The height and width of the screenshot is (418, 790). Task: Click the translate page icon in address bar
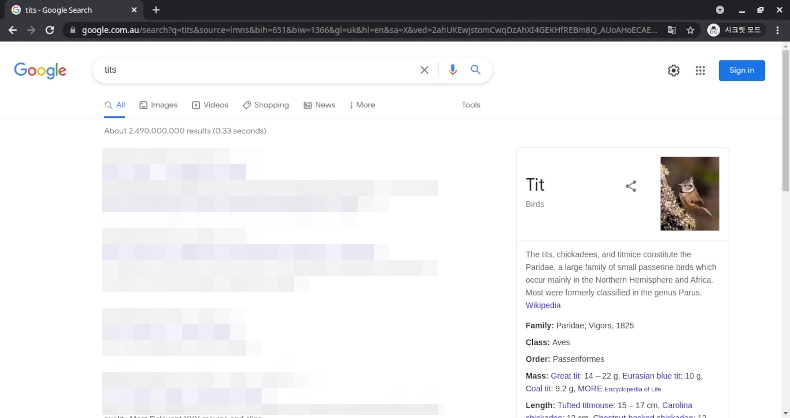click(672, 30)
